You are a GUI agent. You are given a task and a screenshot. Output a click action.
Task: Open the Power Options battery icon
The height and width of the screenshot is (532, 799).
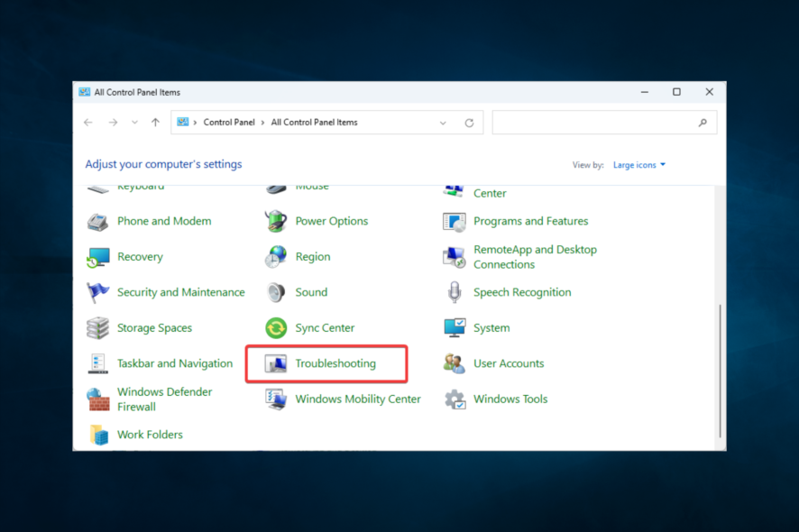[276, 221]
